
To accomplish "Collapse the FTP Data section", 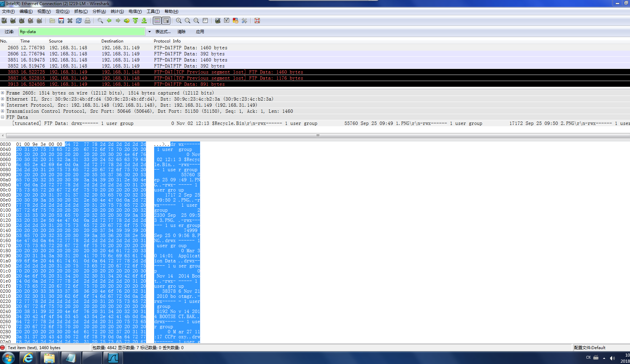I will (x=2, y=117).
